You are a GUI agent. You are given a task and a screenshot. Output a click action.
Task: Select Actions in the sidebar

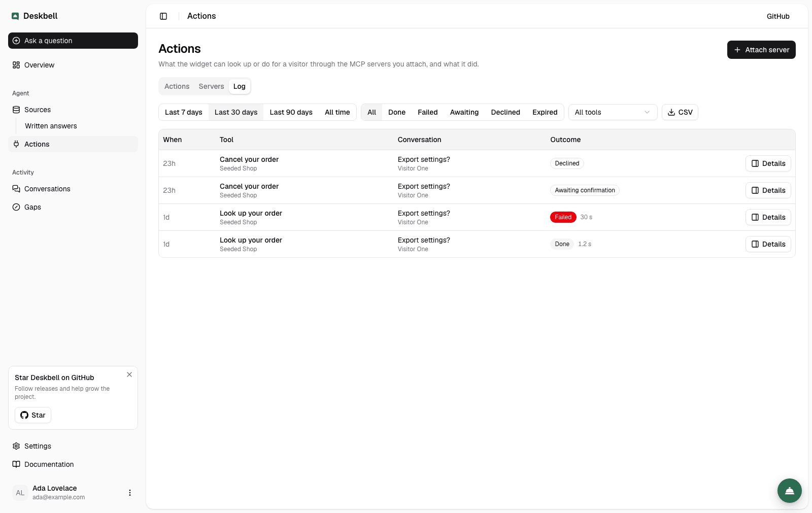click(73, 144)
